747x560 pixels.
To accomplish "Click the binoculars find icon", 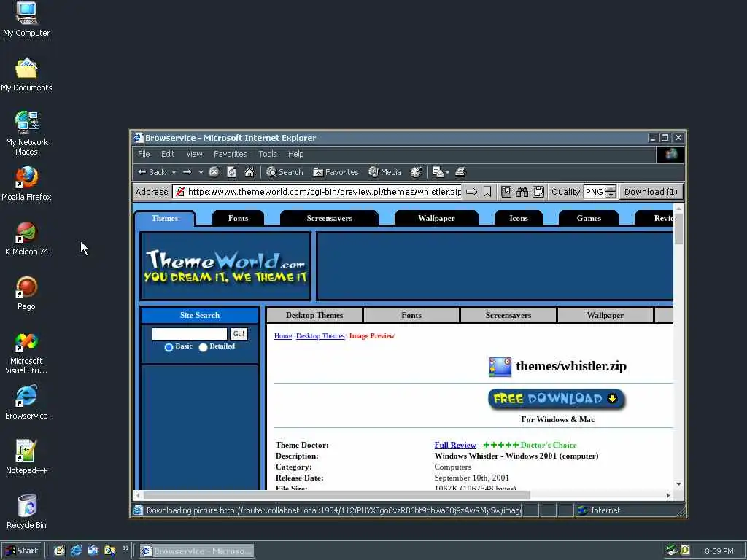I will tap(522, 192).
